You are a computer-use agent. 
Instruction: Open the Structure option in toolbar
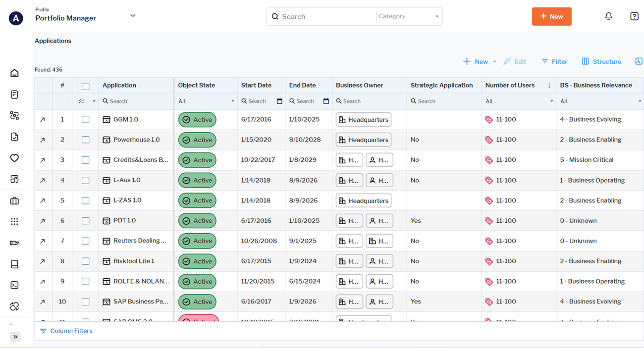point(601,61)
